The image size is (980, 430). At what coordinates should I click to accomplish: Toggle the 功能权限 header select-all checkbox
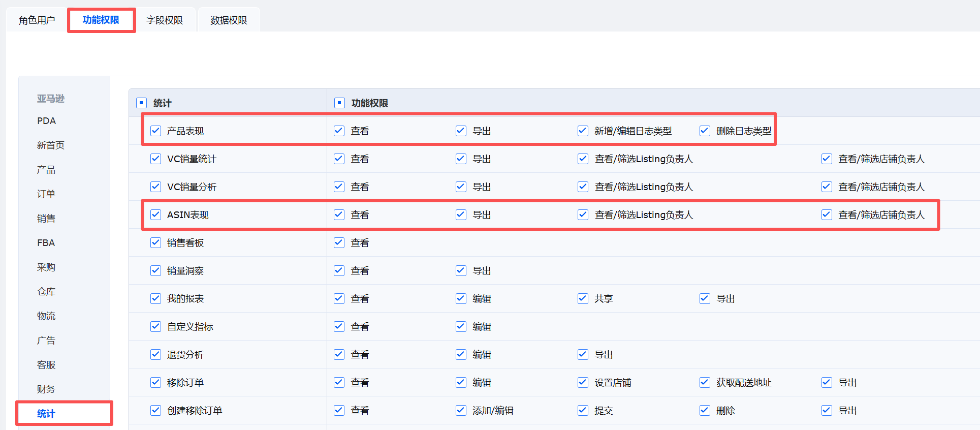[x=339, y=103]
